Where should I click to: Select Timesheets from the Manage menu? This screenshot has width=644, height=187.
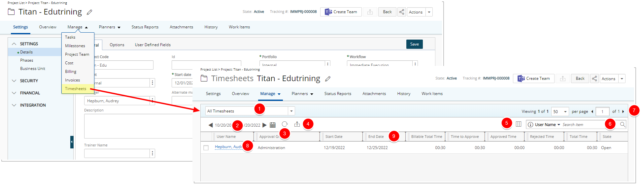click(78, 89)
